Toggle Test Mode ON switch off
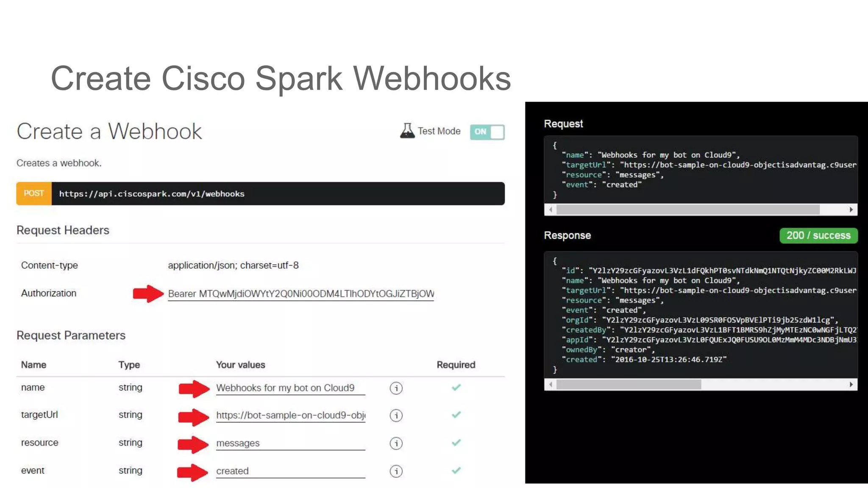 pos(487,132)
